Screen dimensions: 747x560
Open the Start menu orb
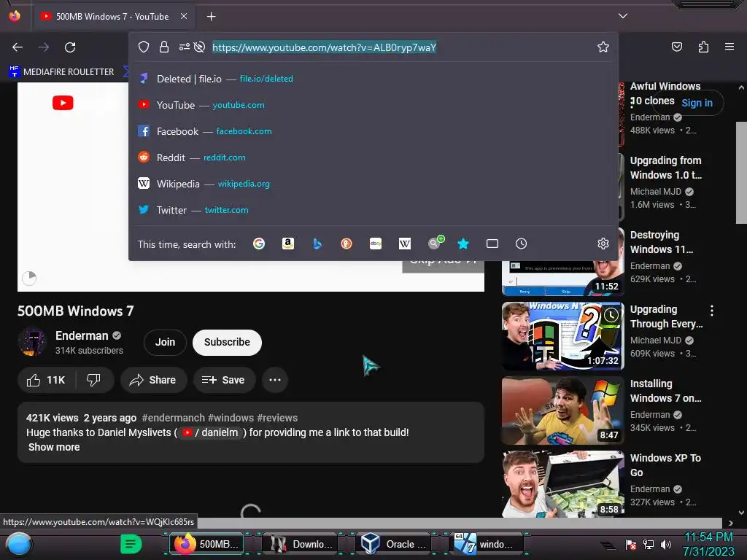pyautogui.click(x=19, y=544)
